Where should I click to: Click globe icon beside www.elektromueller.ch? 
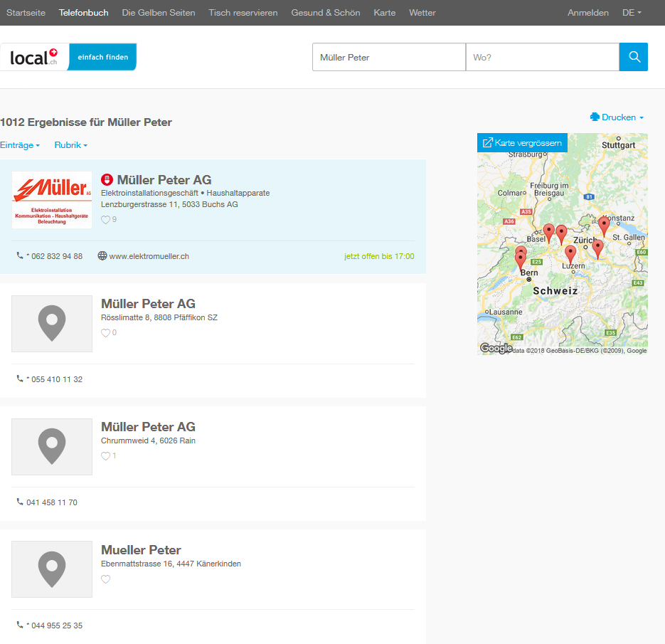(102, 256)
